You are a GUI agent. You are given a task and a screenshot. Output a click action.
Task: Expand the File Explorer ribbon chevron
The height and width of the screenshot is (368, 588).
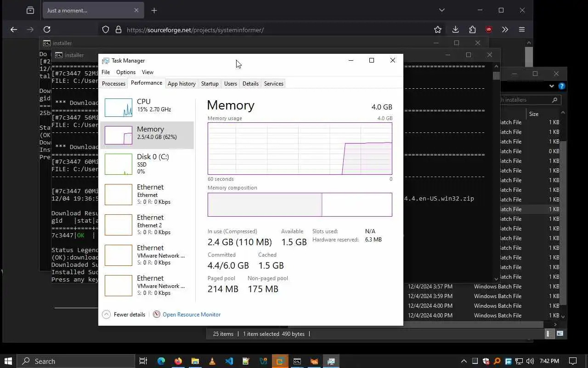pyautogui.click(x=551, y=86)
